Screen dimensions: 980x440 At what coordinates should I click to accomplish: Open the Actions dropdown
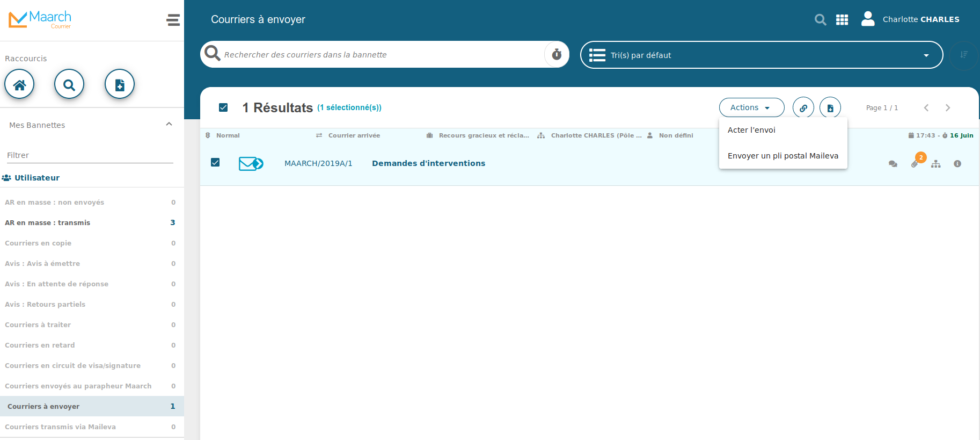pyautogui.click(x=751, y=108)
